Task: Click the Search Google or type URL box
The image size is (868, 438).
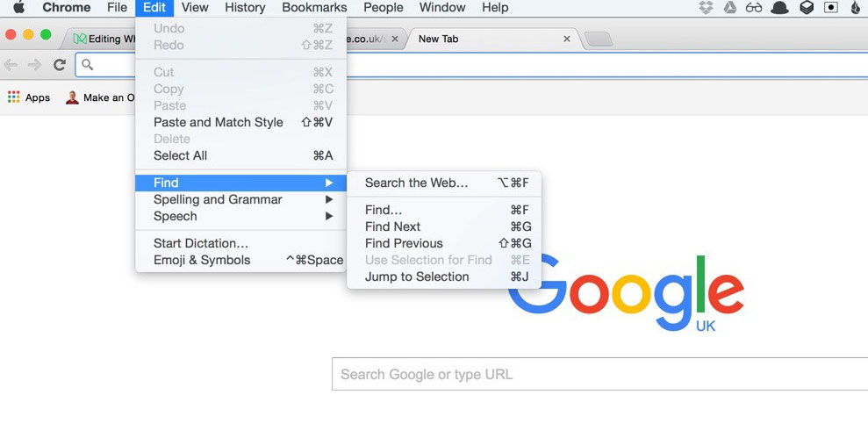Action: point(599,374)
